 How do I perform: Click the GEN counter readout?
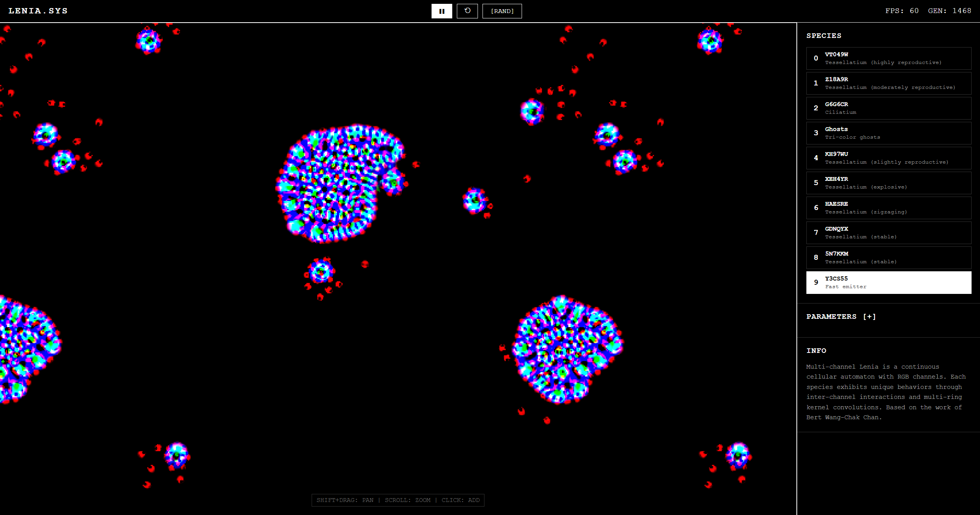pos(949,11)
